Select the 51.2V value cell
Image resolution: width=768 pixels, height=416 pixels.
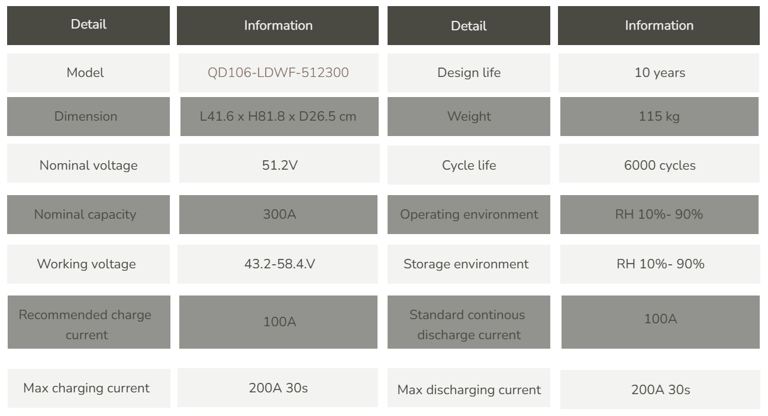click(x=279, y=163)
